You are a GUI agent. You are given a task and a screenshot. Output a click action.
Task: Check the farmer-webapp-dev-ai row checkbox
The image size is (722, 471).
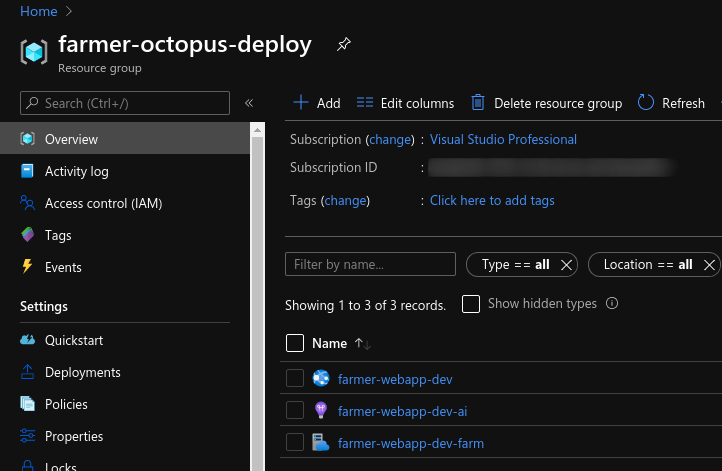point(295,410)
